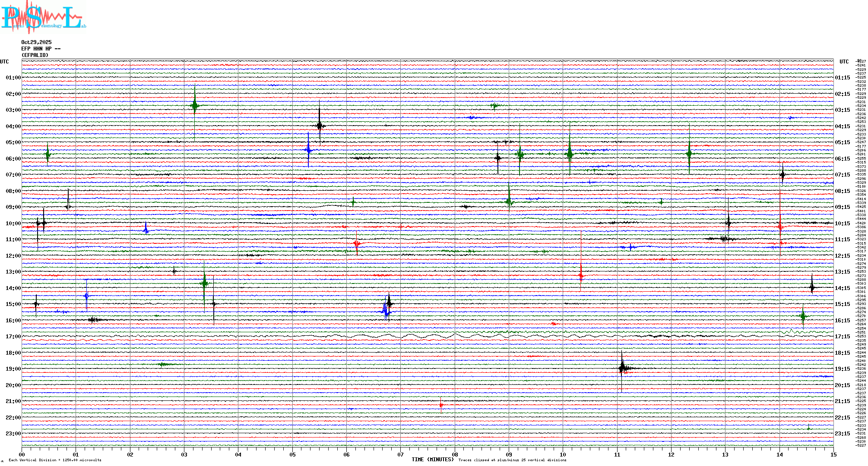Click minute tick label 00 on bottom axis

[22, 455]
